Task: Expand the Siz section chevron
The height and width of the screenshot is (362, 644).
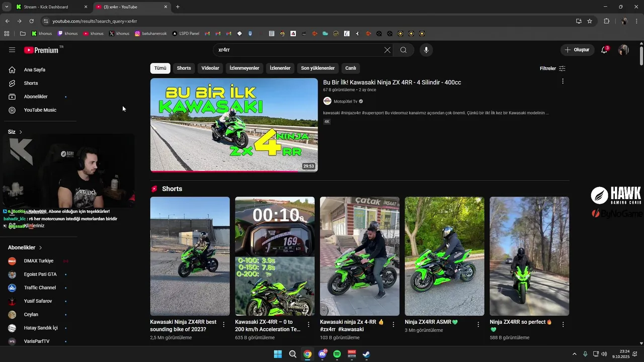Action: tap(21, 132)
